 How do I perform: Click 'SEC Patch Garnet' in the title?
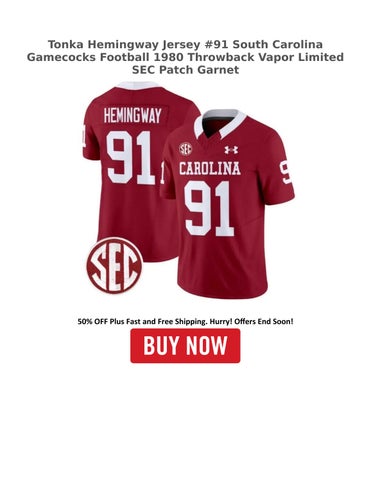(185, 70)
